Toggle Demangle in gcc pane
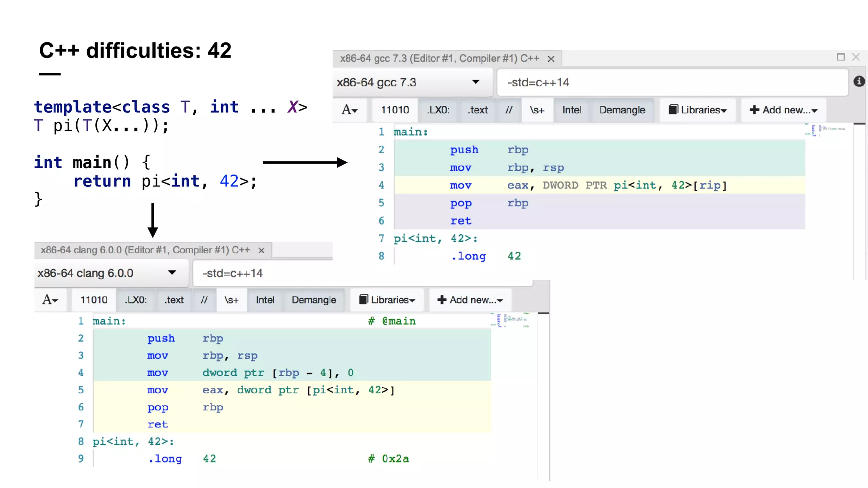The height and width of the screenshot is (488, 868). coord(622,110)
